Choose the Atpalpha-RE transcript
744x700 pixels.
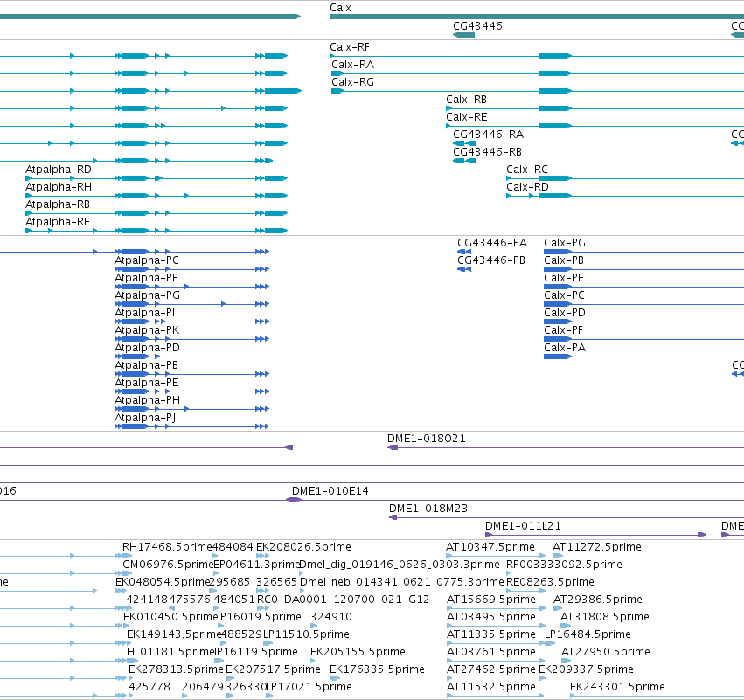pos(58,222)
